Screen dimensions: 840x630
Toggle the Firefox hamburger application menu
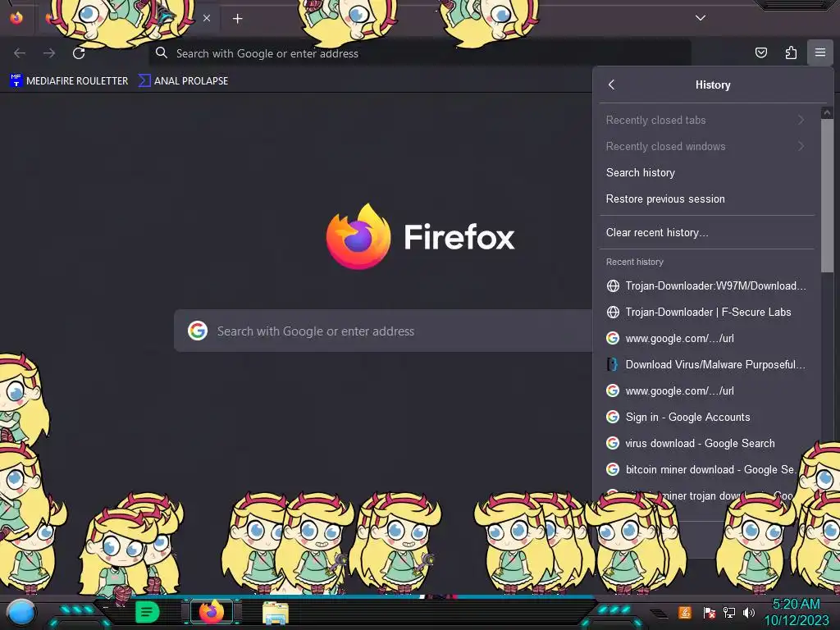click(x=820, y=52)
